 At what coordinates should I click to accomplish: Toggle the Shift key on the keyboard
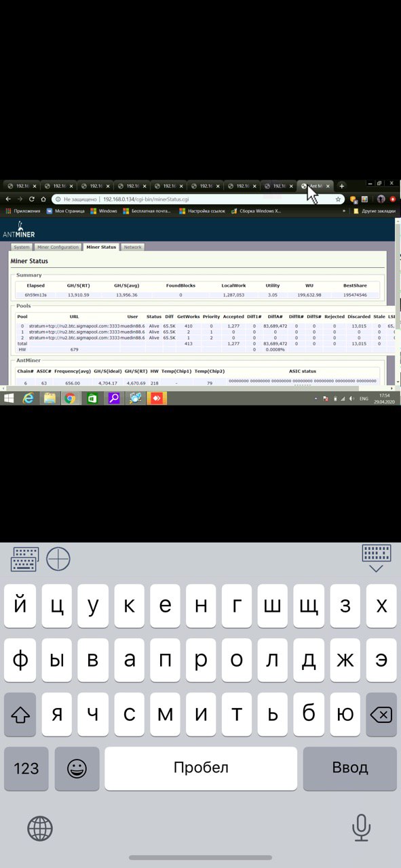point(20,714)
